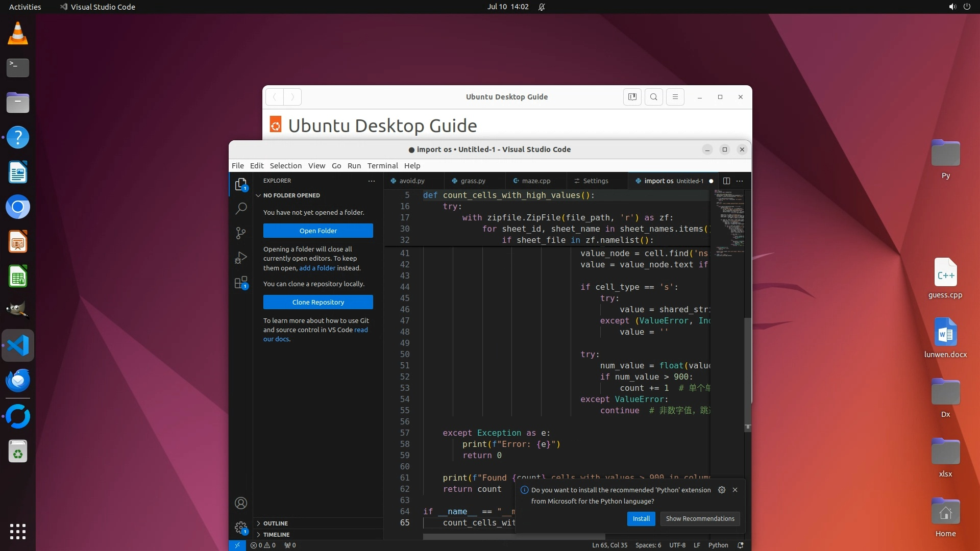Click the remote window status bar icon
The image size is (980, 551).
click(237, 545)
